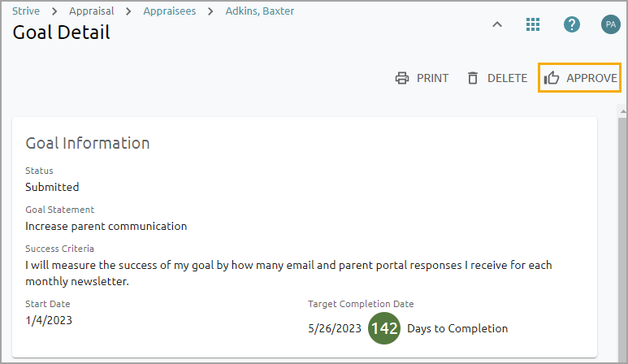
Task: Open Appraisees breadcrumb link
Action: [x=169, y=11]
